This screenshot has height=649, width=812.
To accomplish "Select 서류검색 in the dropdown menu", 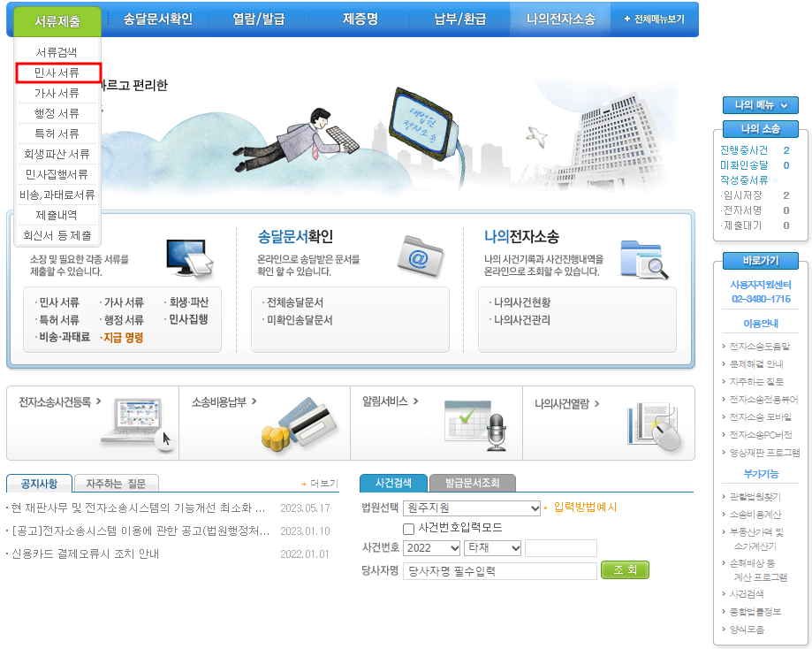I will point(57,52).
